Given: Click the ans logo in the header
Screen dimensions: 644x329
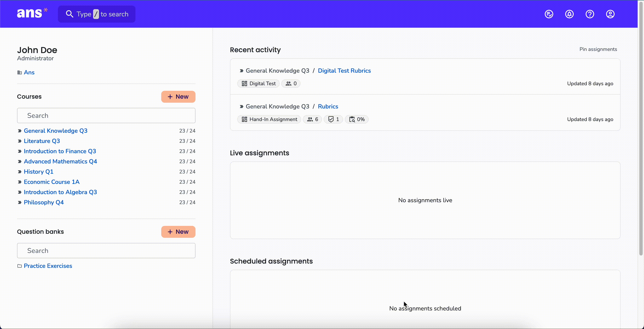Looking at the screenshot, I should point(32,13).
